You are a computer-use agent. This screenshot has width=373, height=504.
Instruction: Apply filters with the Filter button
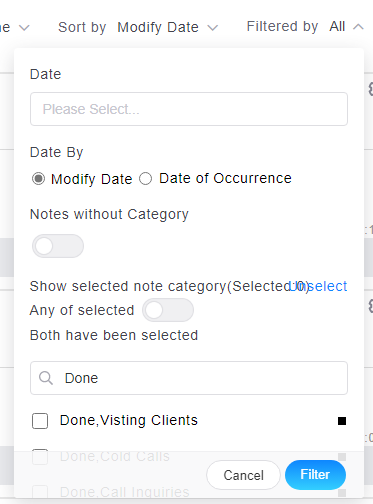pos(315,475)
